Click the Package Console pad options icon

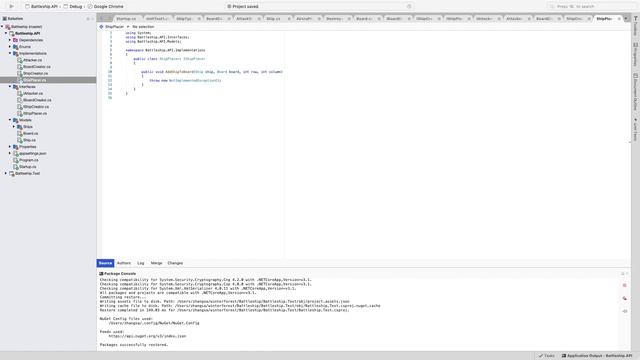click(x=623, y=273)
